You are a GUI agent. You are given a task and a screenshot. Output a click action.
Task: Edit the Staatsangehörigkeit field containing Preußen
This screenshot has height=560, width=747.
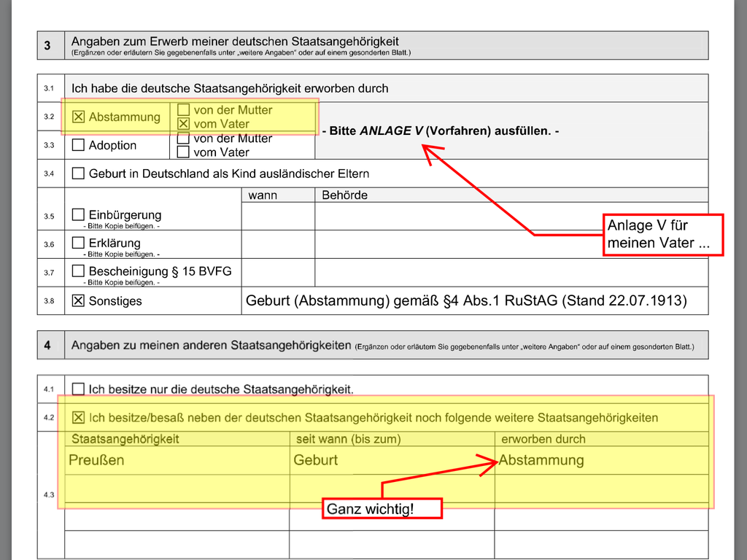(x=177, y=460)
